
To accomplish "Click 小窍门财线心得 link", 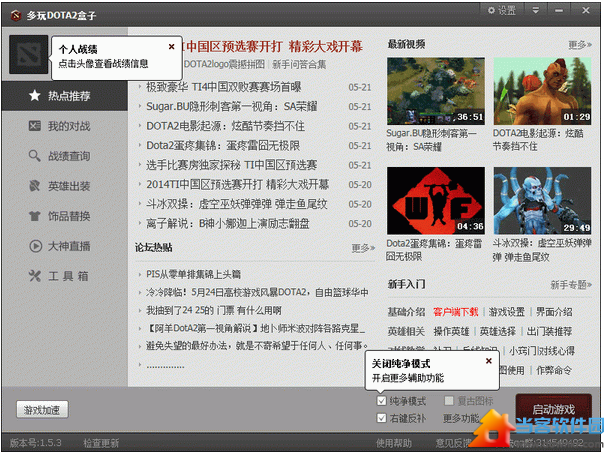I will point(542,351).
